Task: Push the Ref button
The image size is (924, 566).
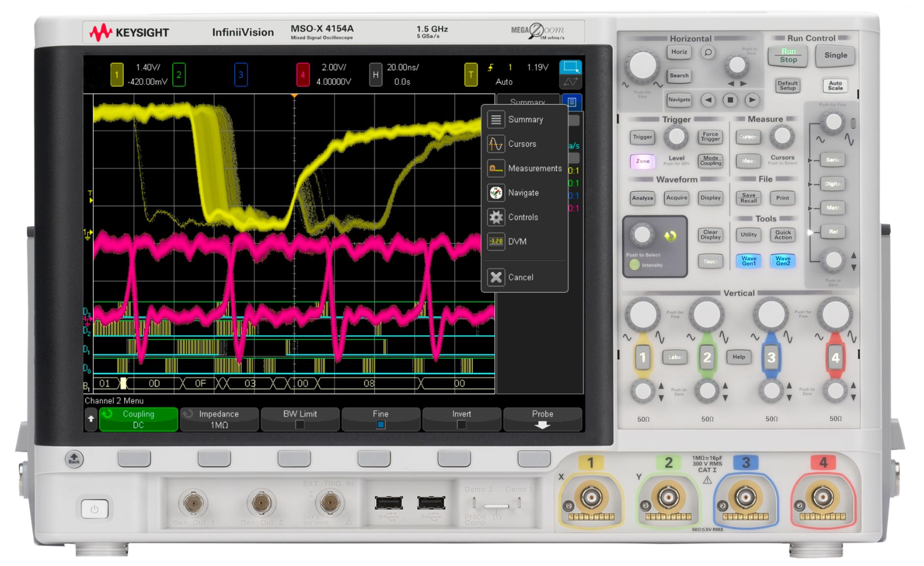Action: [832, 232]
